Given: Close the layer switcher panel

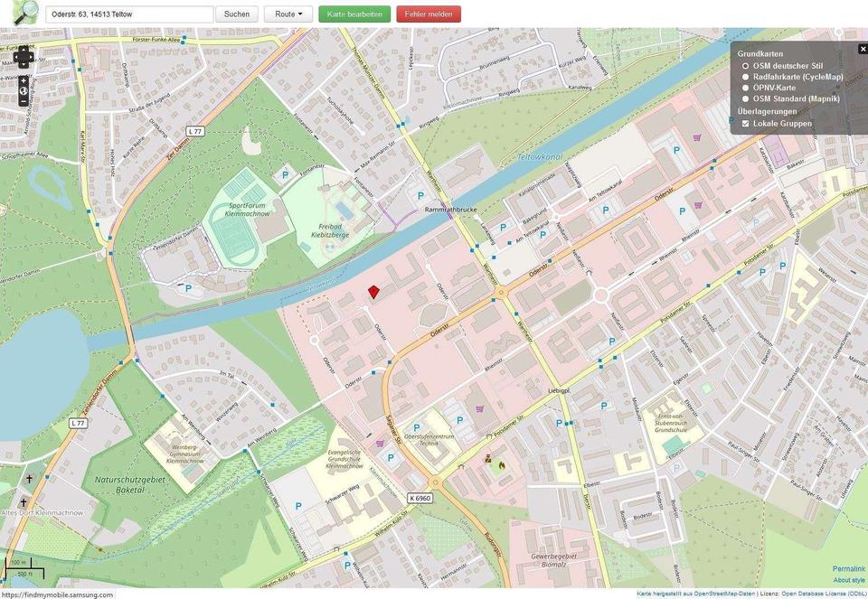Looking at the screenshot, I should point(863,49).
